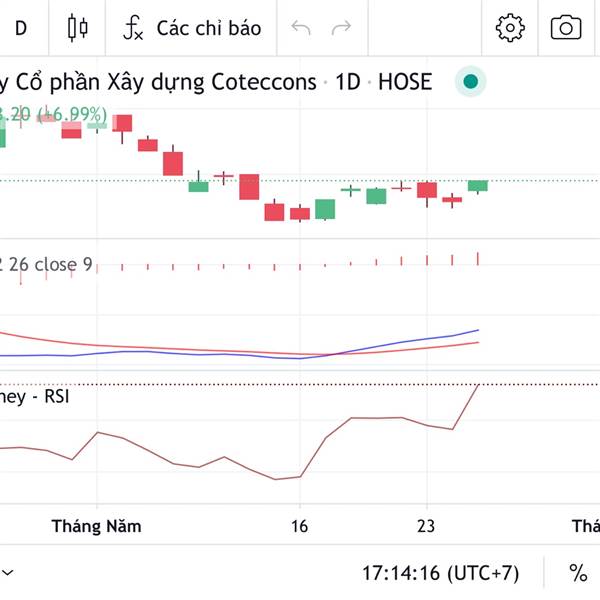
Task: Toggle percent scale mode
Action: tap(578, 573)
